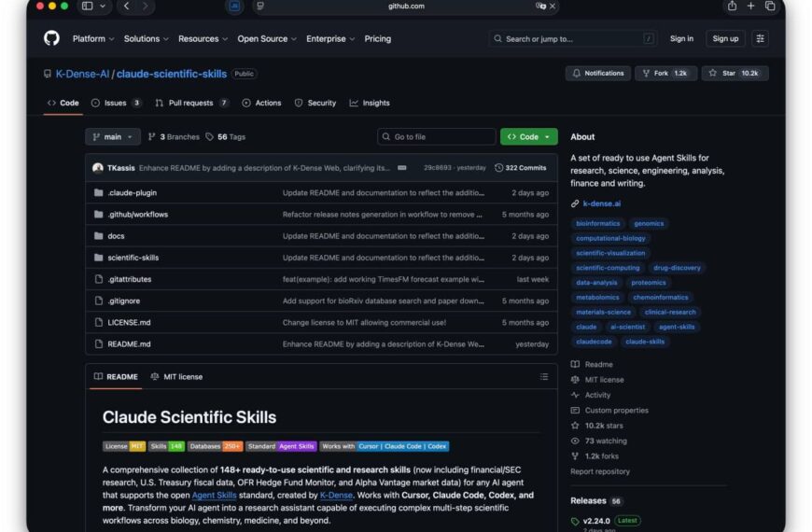The height and width of the screenshot is (532, 812).
Task: Click the Go to file field
Action: point(436,137)
